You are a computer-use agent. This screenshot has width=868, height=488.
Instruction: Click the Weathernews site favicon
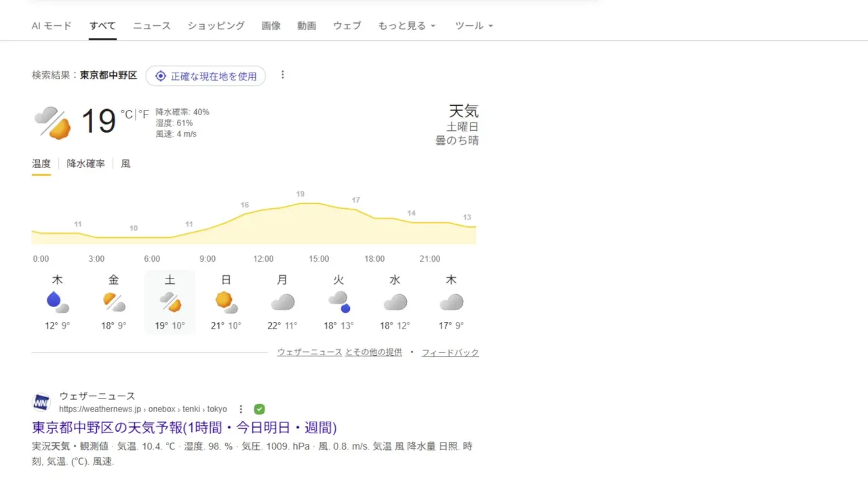click(41, 403)
